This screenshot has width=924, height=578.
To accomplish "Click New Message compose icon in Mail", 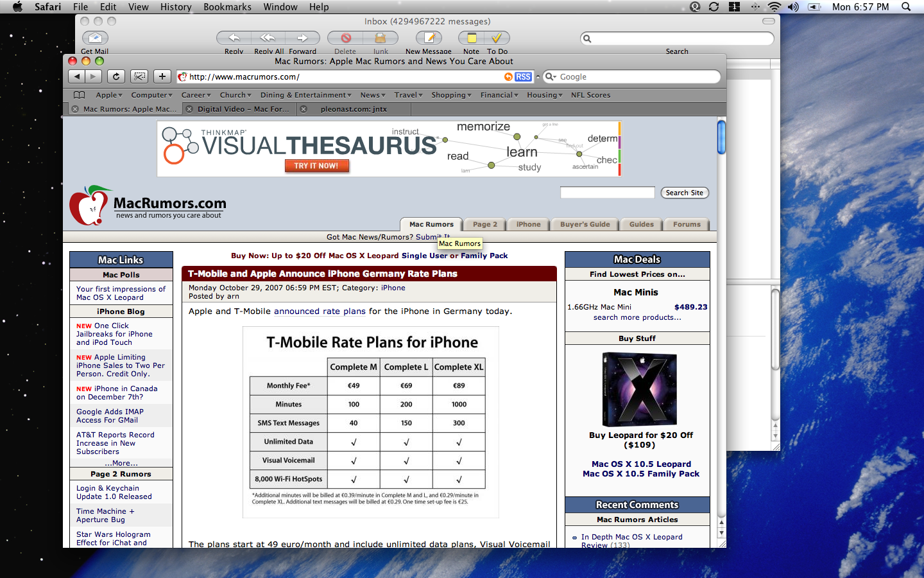I will [429, 39].
